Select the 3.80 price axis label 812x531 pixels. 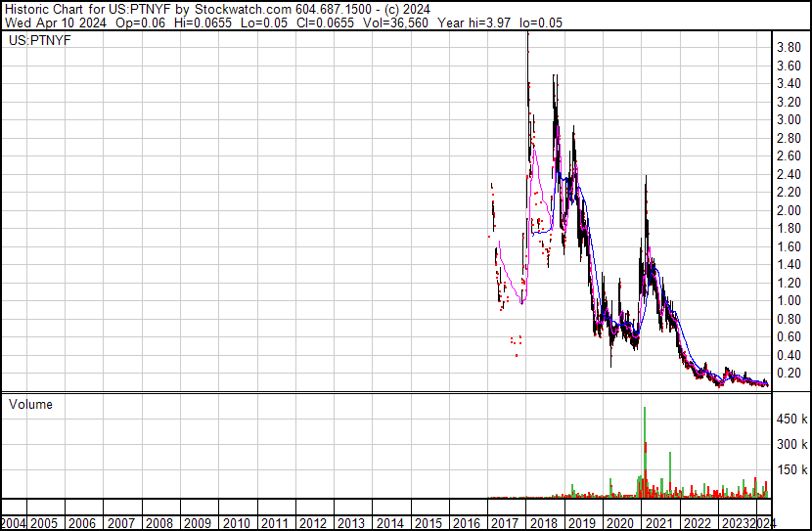tap(789, 47)
